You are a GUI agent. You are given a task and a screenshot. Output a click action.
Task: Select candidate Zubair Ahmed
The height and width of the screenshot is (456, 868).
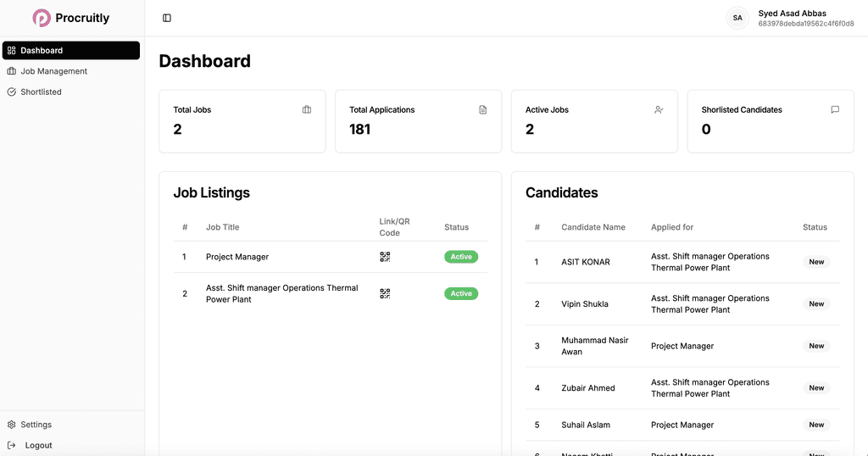click(x=588, y=388)
